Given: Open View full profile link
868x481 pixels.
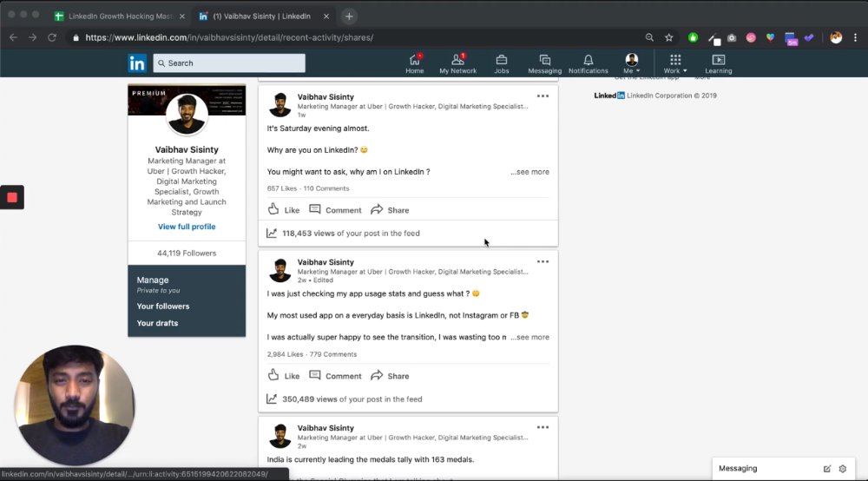Looking at the screenshot, I should point(187,227).
